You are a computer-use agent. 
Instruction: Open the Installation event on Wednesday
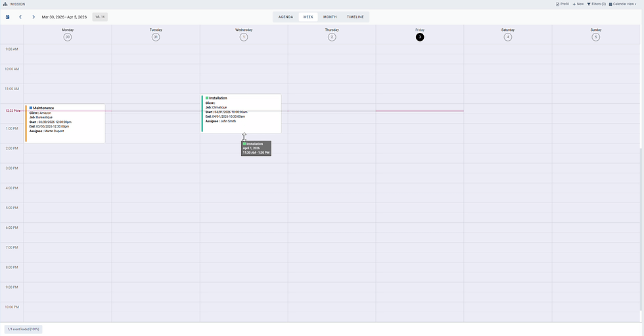(x=241, y=113)
